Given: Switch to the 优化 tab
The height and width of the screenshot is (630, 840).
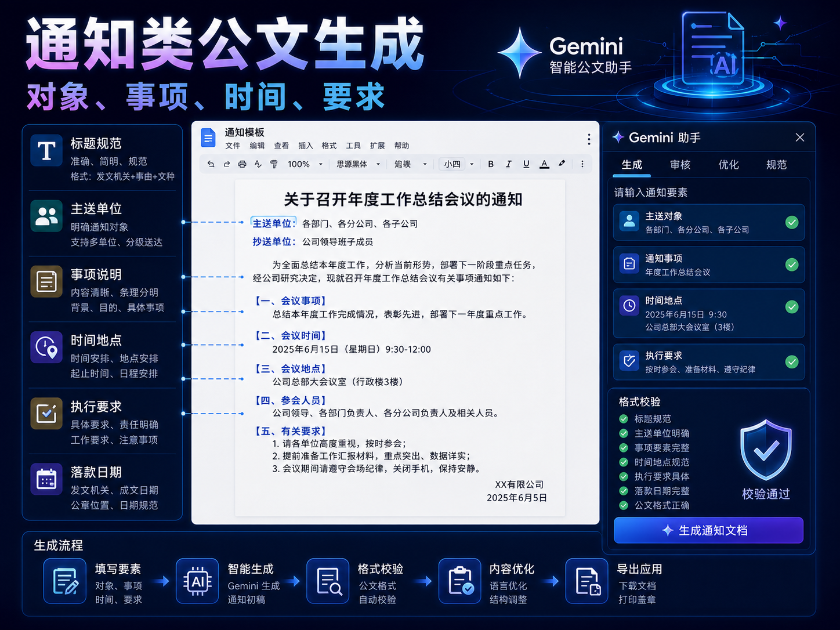Looking at the screenshot, I should click(x=729, y=165).
